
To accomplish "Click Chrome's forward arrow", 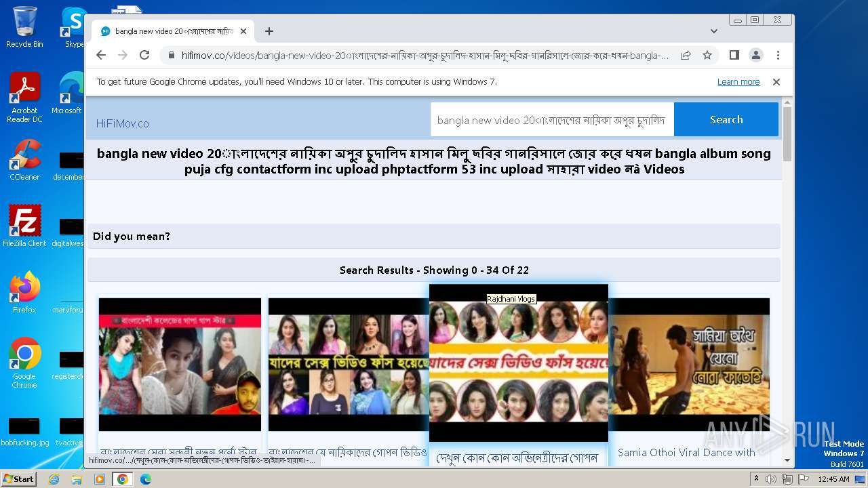I will 123,55.
